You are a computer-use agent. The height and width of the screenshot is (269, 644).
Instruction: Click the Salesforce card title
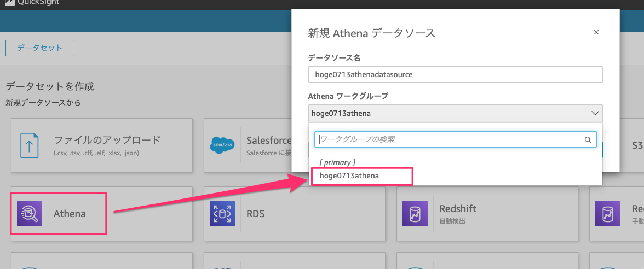coord(269,141)
